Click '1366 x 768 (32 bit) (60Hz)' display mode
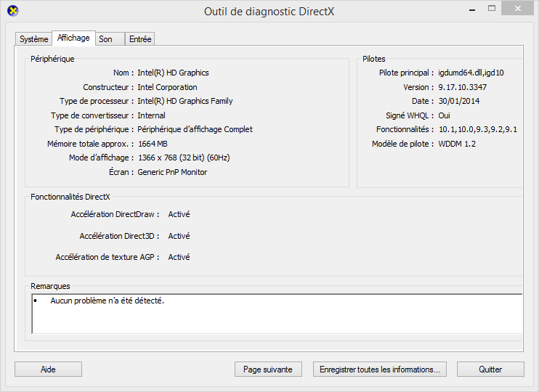The width and height of the screenshot is (539, 392). (x=184, y=158)
